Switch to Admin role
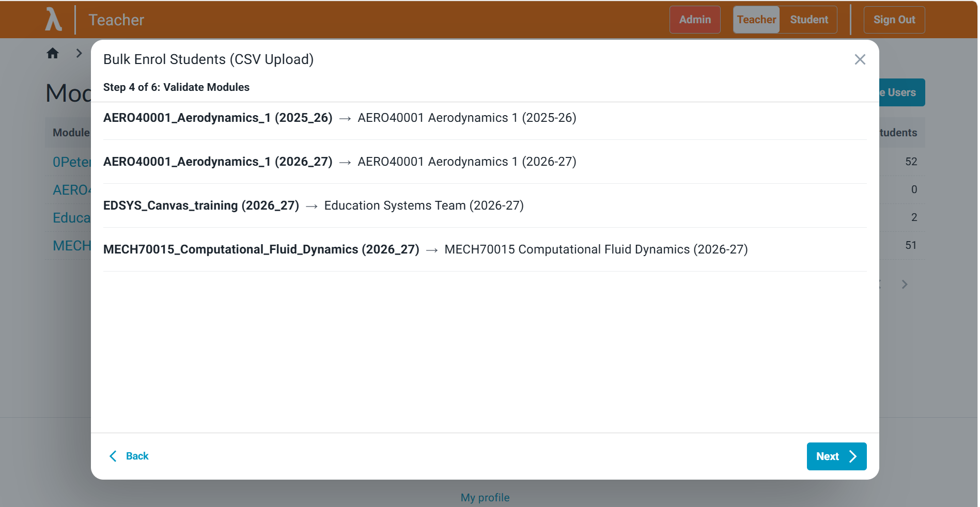The image size is (980, 507). [x=695, y=20]
